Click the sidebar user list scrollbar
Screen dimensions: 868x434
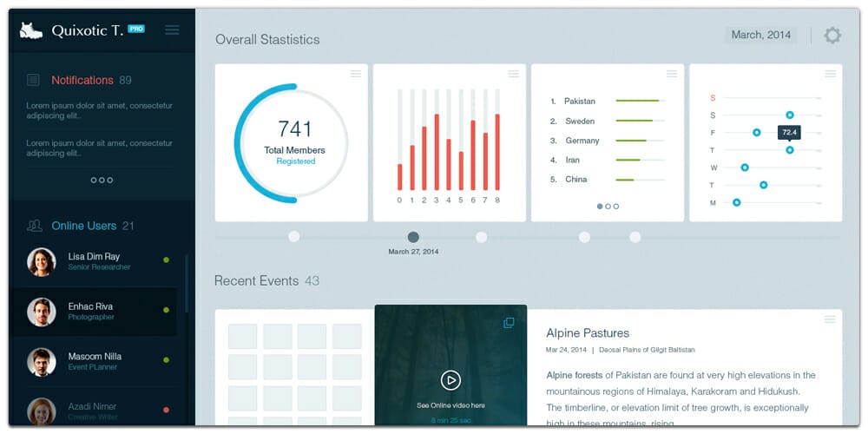pyautogui.click(x=187, y=284)
